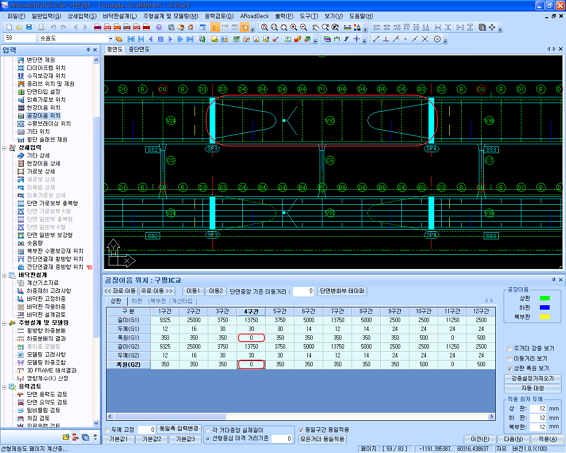Open the 솟음도 page dropdown arrow
The width and height of the screenshot is (566, 453).
pyautogui.click(x=110, y=39)
